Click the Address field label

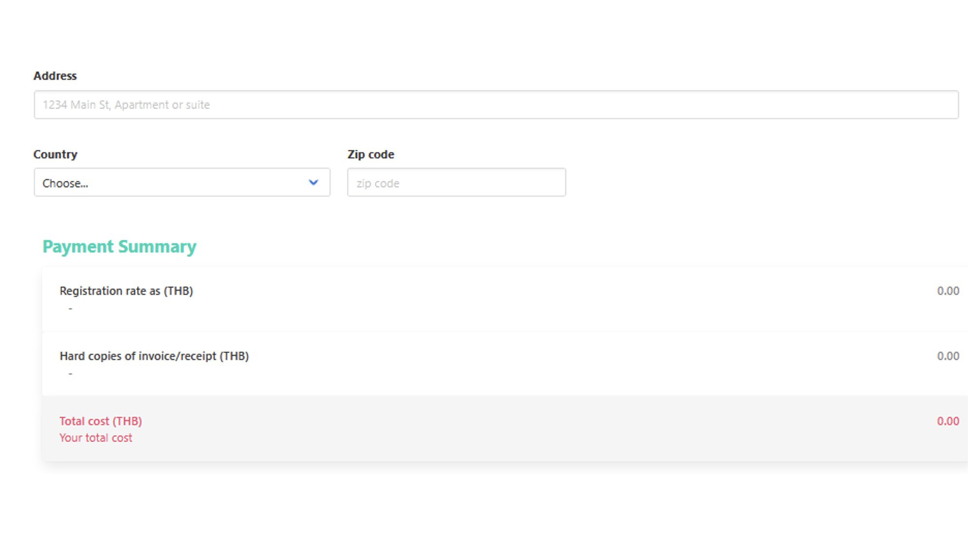[55, 76]
